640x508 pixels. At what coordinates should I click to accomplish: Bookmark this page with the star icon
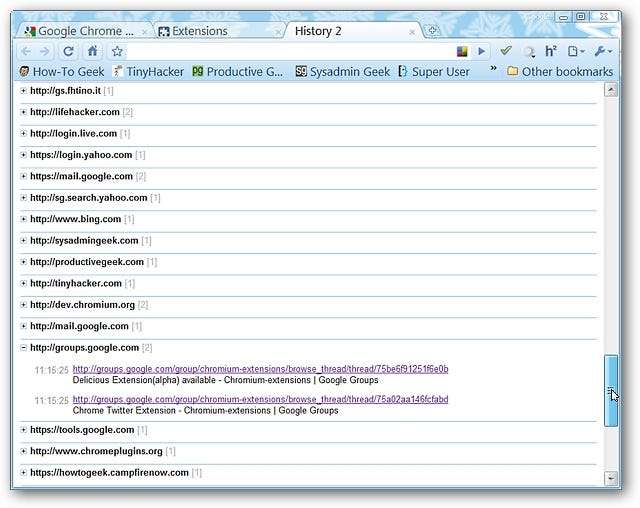coord(117,52)
